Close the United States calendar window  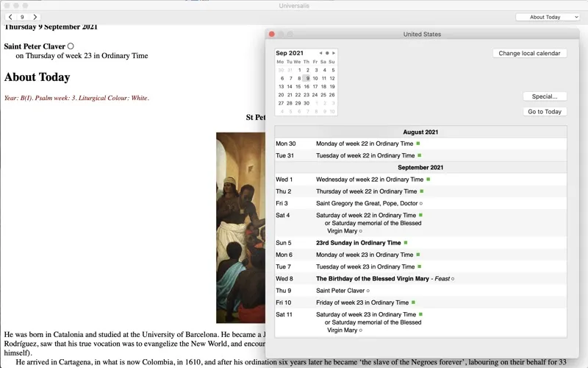pos(271,35)
